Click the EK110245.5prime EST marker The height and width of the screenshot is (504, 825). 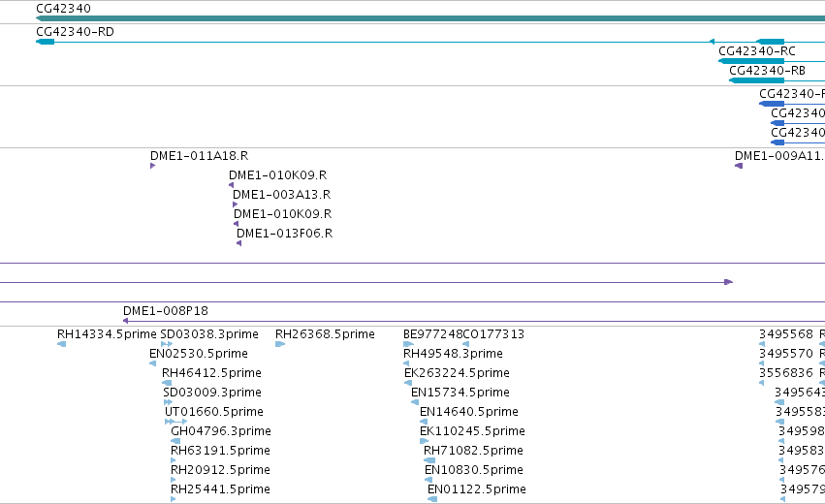coord(424,441)
